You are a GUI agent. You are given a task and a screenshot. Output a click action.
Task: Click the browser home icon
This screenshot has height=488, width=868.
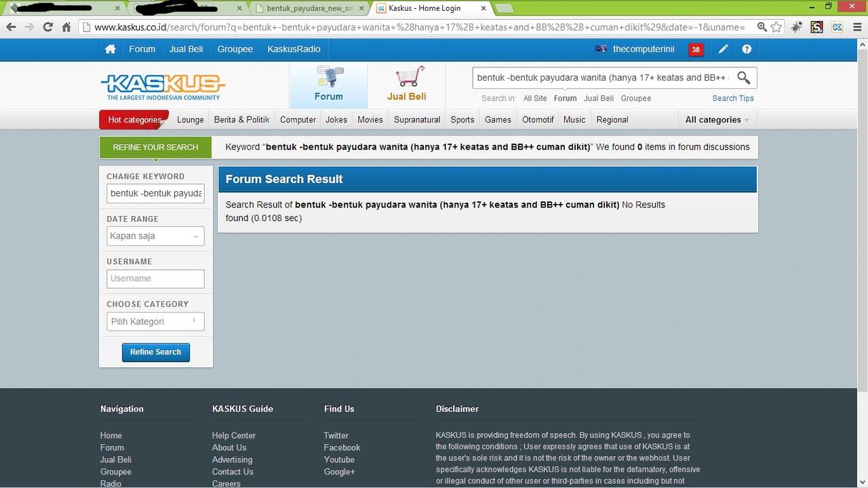click(66, 27)
